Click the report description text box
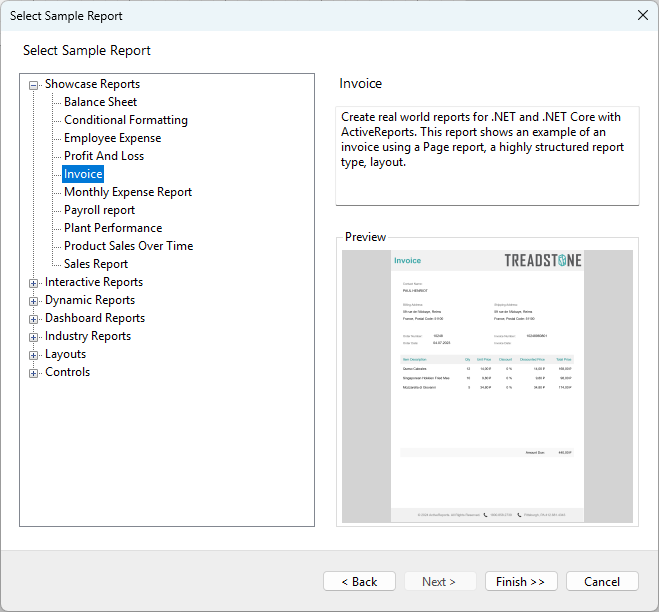 pos(487,156)
